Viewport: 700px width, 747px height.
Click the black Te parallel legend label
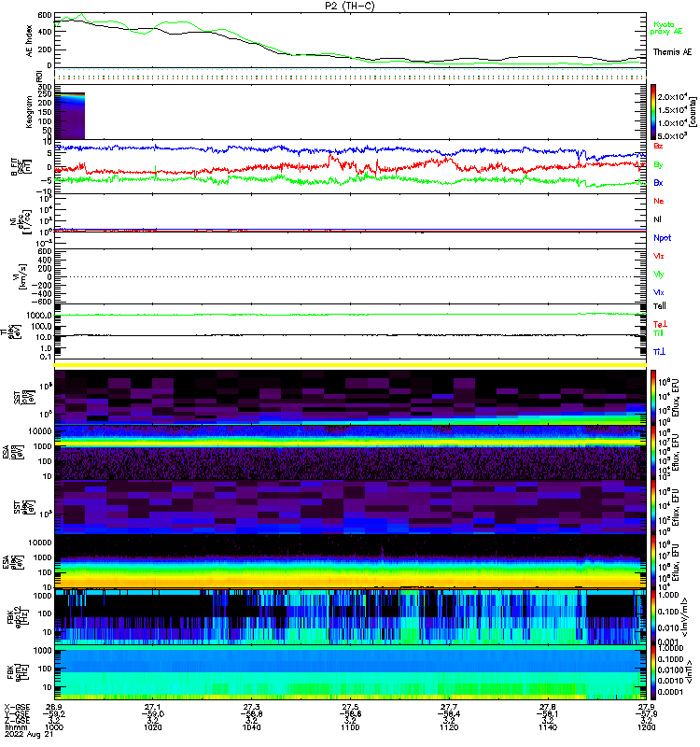[x=659, y=306]
